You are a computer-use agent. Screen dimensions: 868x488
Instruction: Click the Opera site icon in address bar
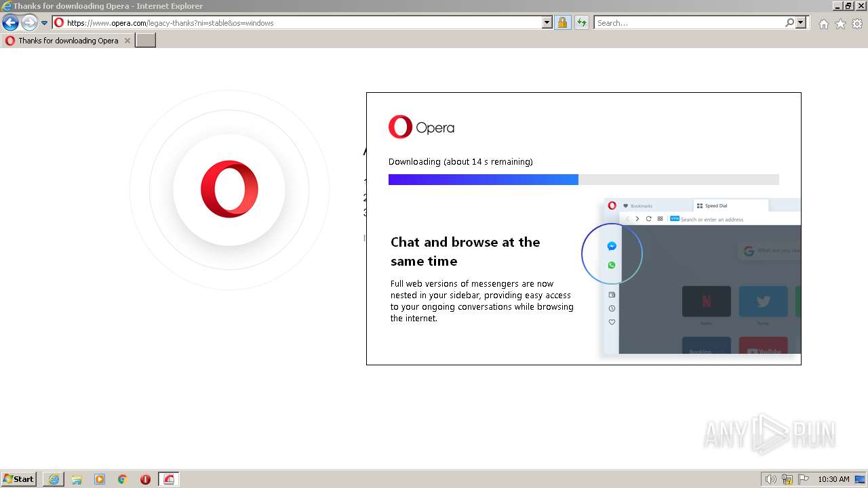tap(59, 22)
